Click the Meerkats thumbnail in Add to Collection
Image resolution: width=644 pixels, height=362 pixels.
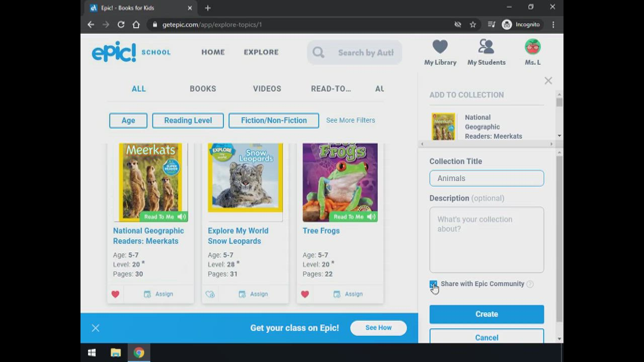pyautogui.click(x=443, y=126)
